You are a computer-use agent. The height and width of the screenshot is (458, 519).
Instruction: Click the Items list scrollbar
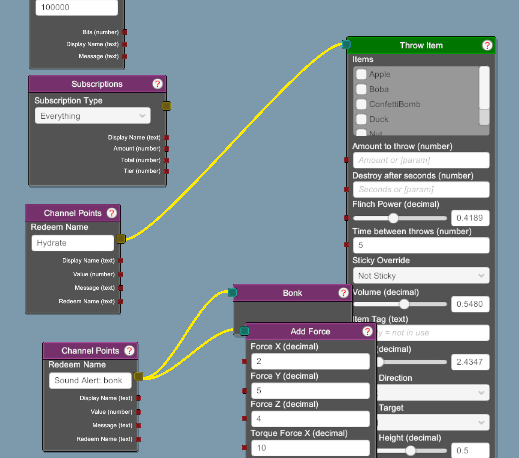click(484, 96)
